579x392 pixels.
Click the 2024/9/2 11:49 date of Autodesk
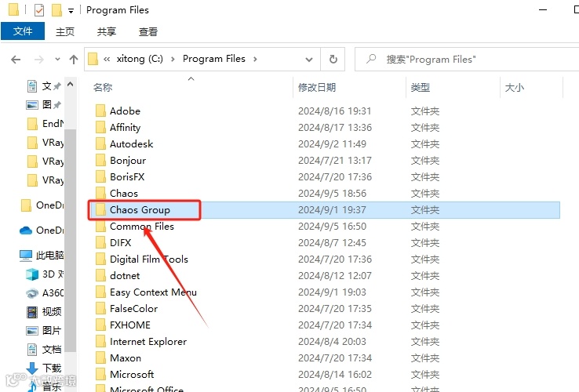332,143
